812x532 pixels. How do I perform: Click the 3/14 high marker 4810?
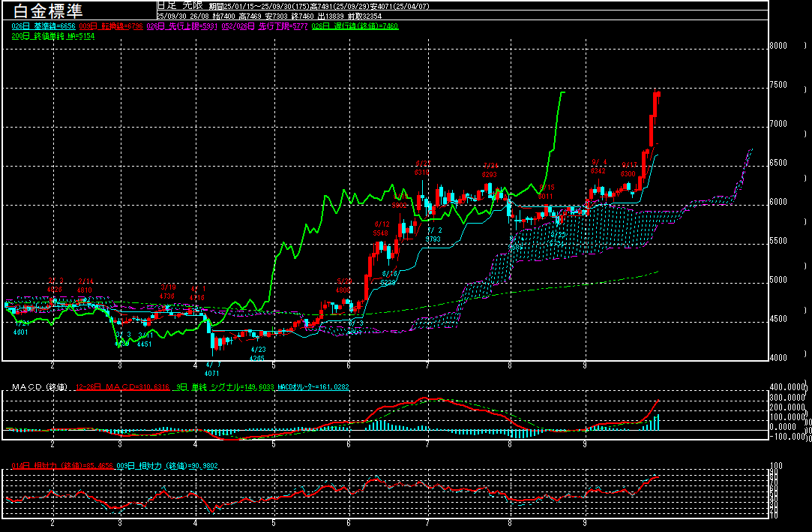tap(85, 290)
